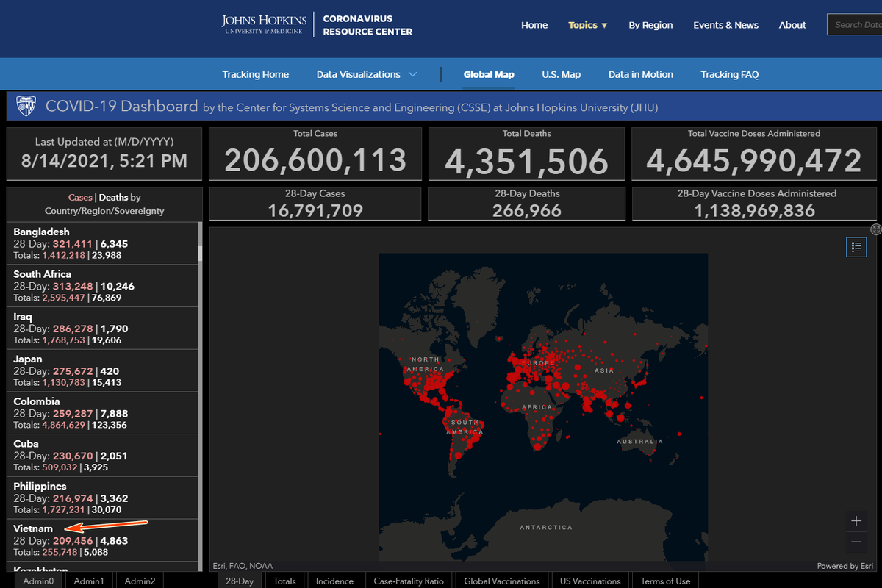Select the Global Map tab

pos(489,74)
